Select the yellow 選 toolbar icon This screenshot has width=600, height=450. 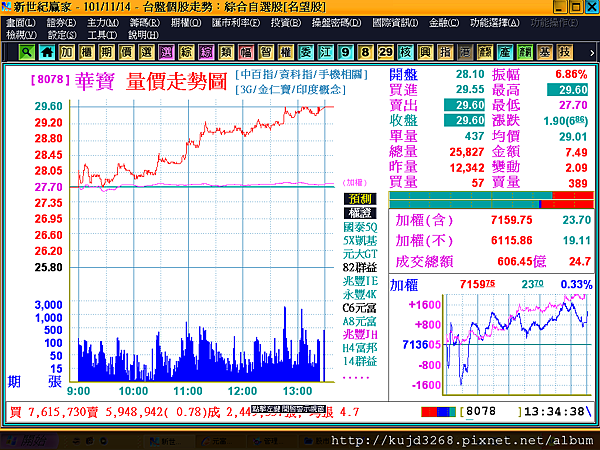[x=147, y=52]
